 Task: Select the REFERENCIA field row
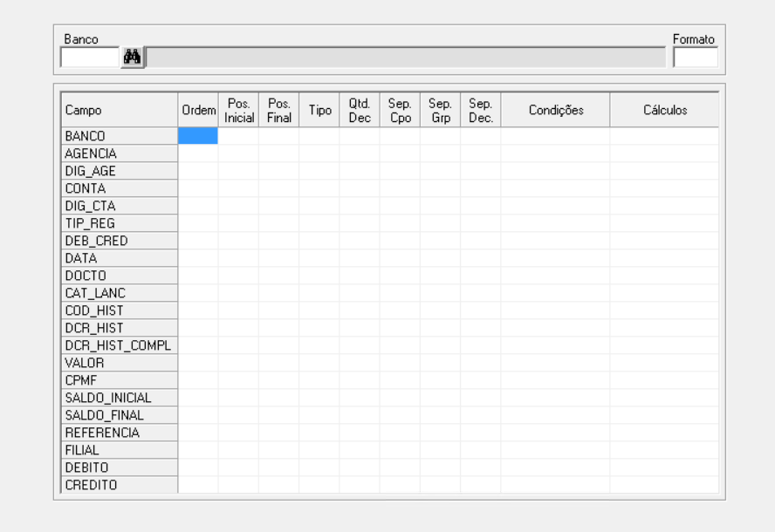[119, 433]
